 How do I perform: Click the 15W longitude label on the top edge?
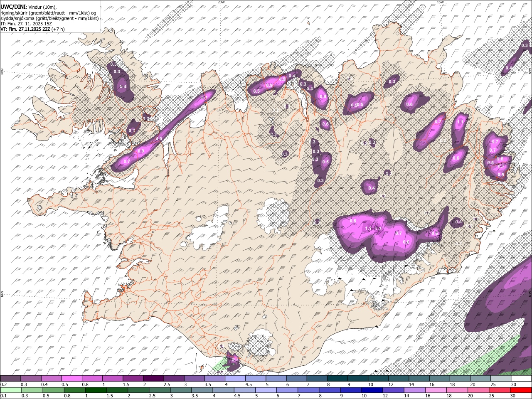440,2
